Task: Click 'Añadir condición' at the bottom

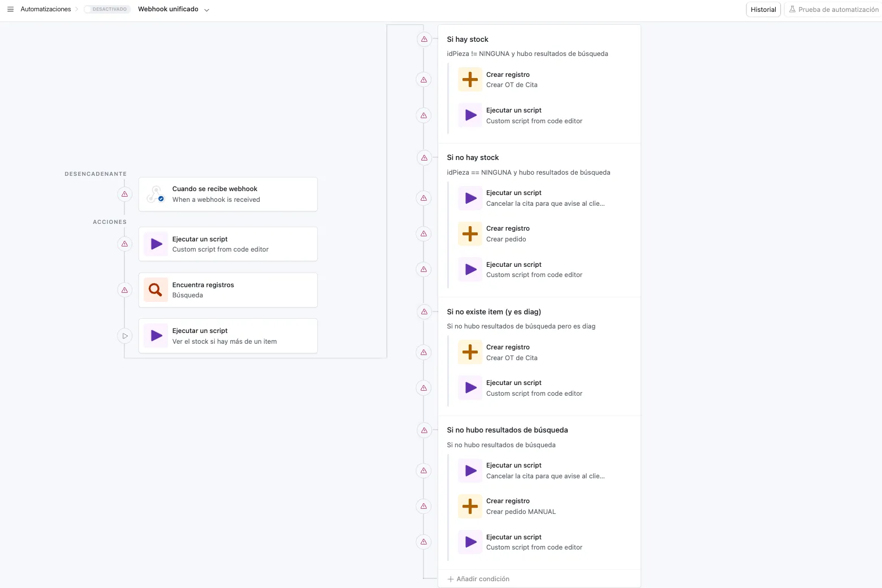Action: (478, 578)
